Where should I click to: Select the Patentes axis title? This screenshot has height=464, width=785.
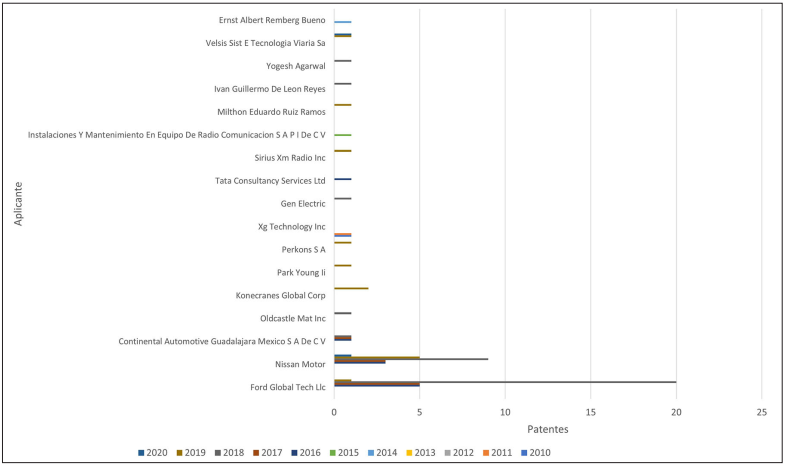[548, 429]
